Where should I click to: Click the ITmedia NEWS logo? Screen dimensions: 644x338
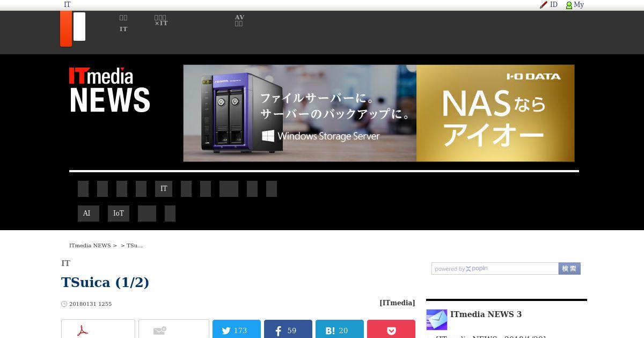point(109,90)
